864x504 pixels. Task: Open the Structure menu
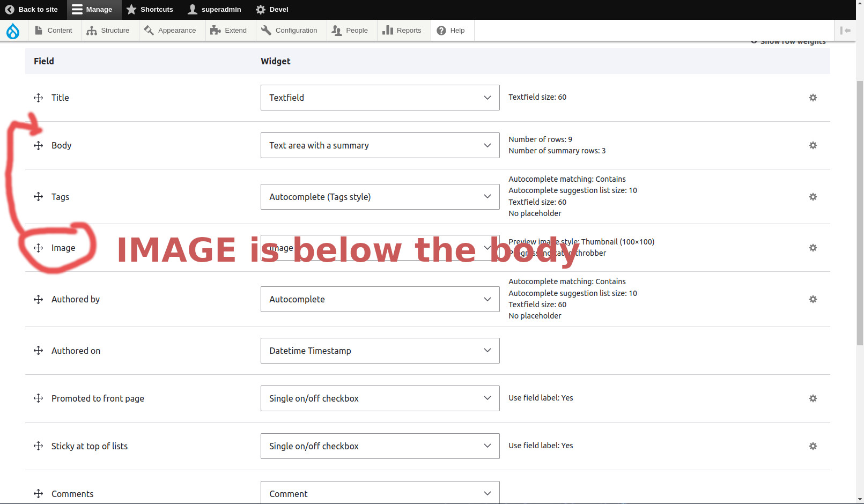pyautogui.click(x=108, y=31)
